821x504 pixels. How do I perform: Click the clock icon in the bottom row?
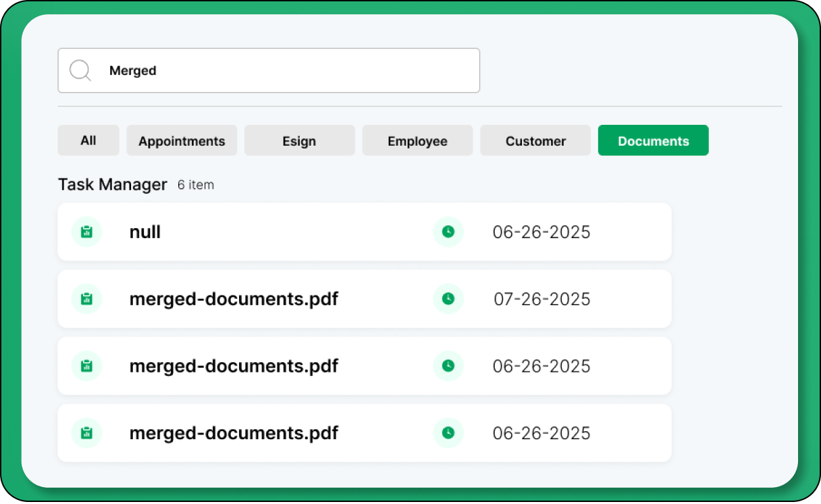point(448,432)
